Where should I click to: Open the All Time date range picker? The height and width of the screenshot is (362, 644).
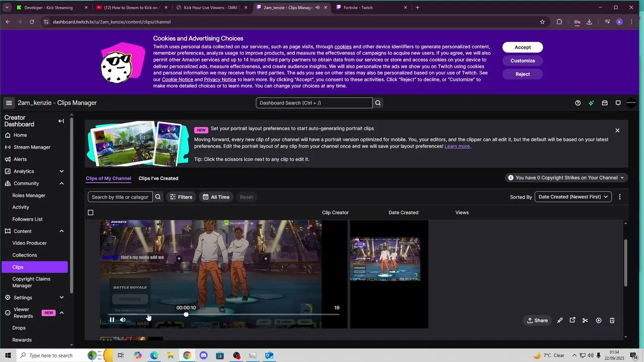point(216,197)
